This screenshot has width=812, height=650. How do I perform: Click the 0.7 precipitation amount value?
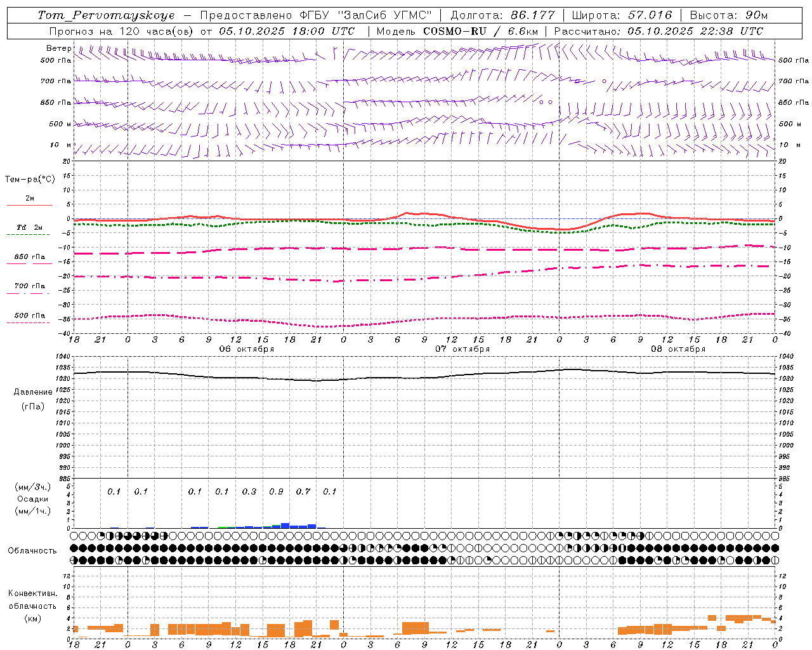[x=303, y=491]
